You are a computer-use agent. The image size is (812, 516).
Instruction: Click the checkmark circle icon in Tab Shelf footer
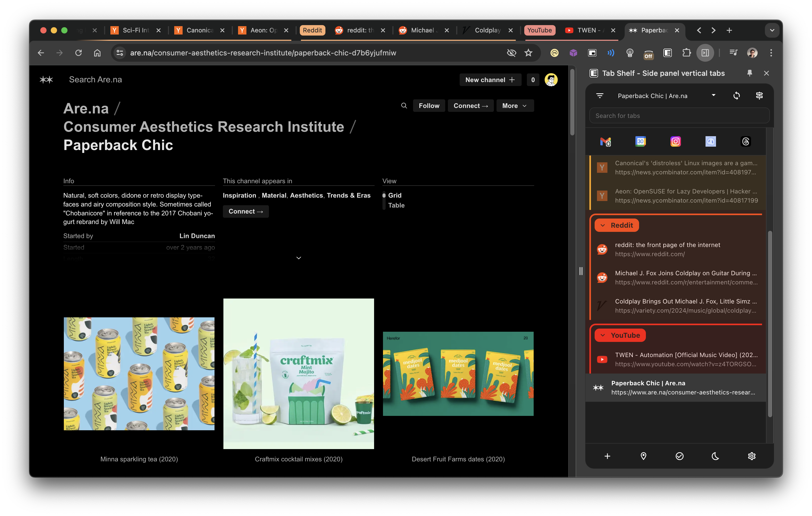coord(679,456)
